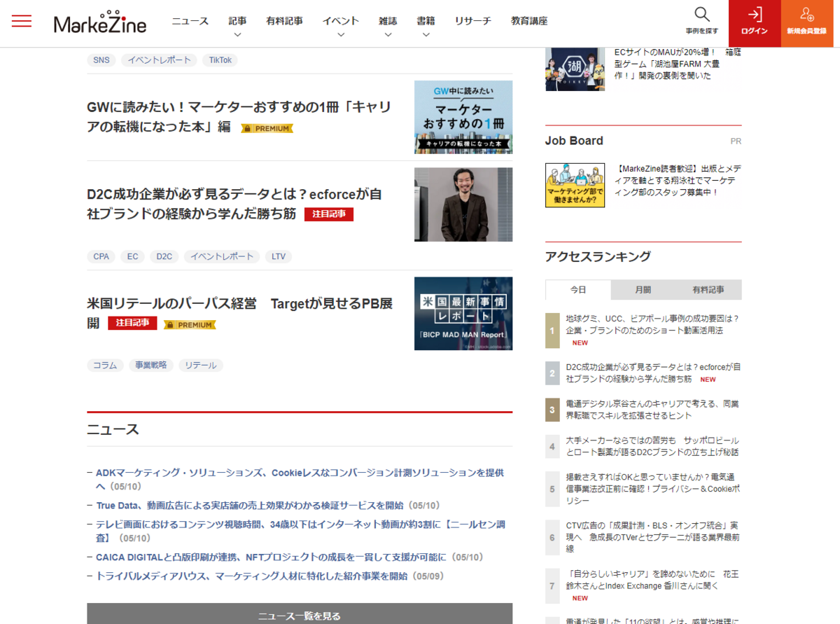Switch to the 月間 ranking tab
The width and height of the screenshot is (840, 624).
click(643, 289)
